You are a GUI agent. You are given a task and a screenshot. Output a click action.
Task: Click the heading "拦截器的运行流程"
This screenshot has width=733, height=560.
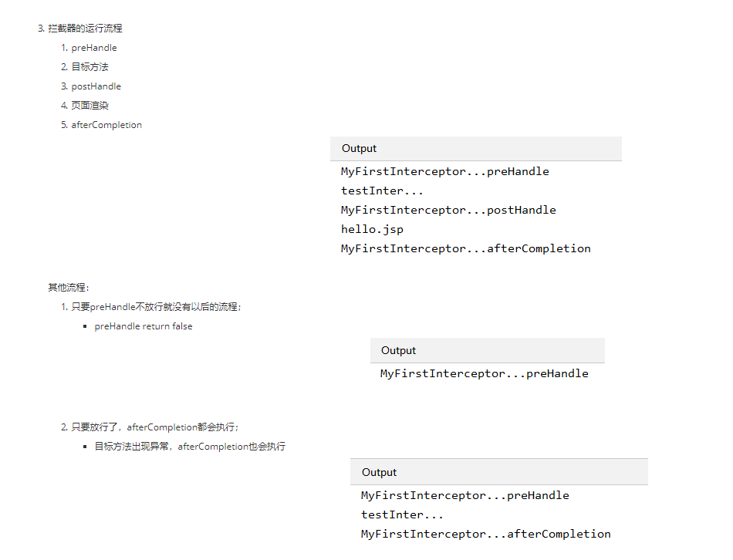tap(85, 29)
